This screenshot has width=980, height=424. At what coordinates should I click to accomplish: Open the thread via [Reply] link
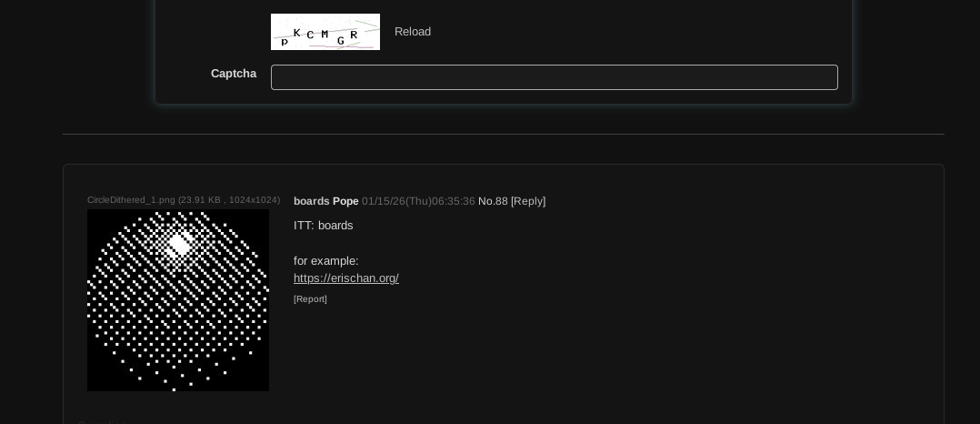tap(528, 201)
